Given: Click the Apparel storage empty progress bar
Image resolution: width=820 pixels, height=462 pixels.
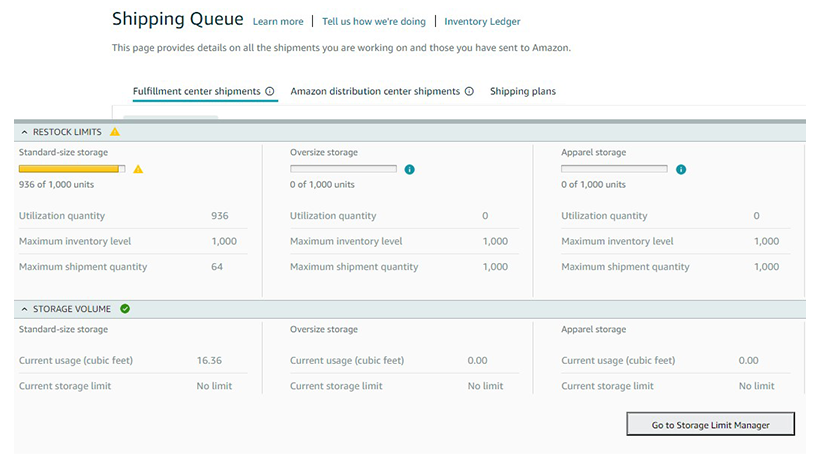Looking at the screenshot, I should [614, 169].
